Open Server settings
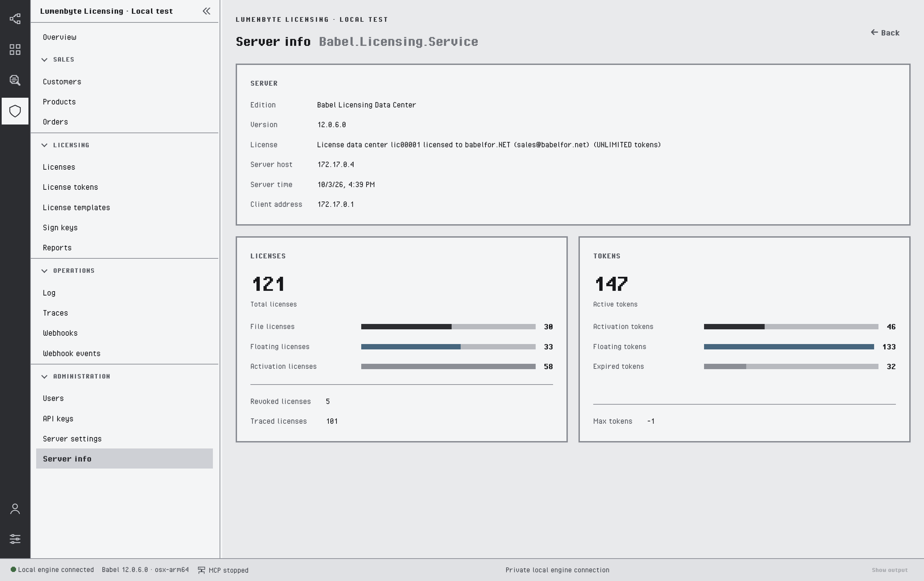Viewport: 924px width, 581px height. coord(124,439)
